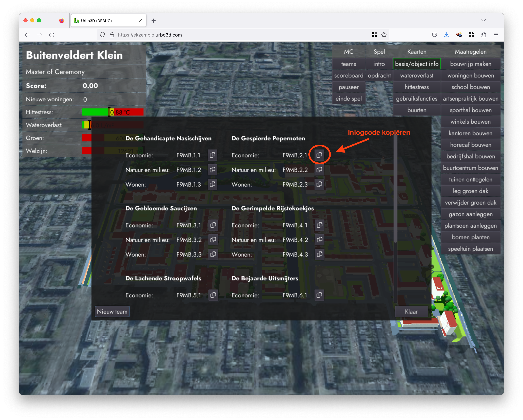Choose winkels bouwen measure
The height and width of the screenshot is (420, 523).
[x=471, y=122]
